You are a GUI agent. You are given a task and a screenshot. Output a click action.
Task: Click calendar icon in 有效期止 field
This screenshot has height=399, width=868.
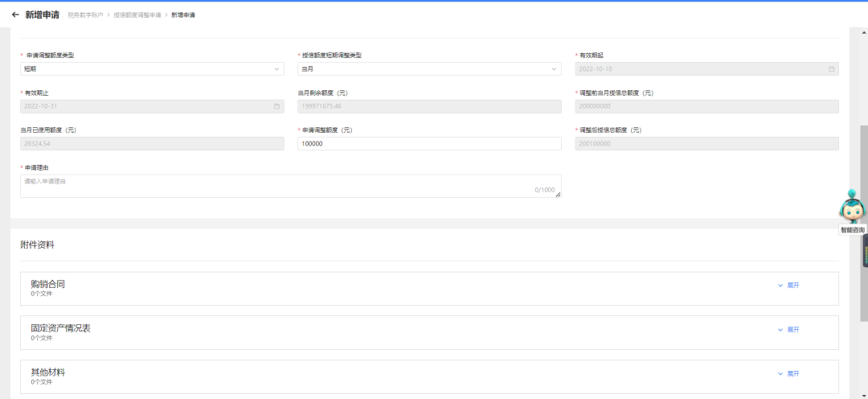276,106
